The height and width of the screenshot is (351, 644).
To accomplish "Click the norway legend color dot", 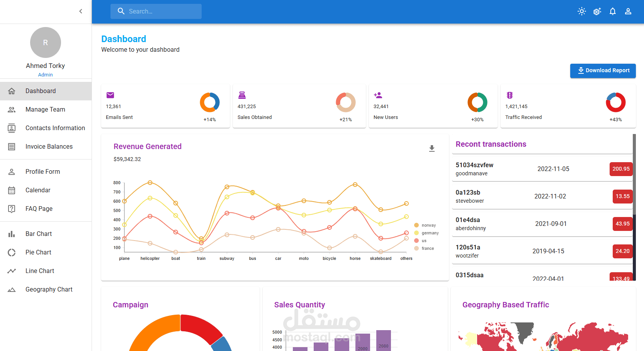I will 416,225.
